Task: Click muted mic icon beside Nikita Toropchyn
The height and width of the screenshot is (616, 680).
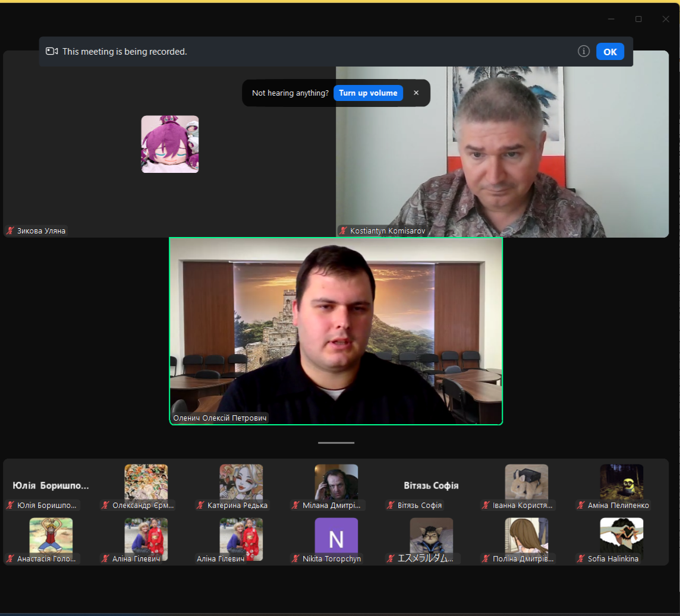Action: (x=295, y=559)
